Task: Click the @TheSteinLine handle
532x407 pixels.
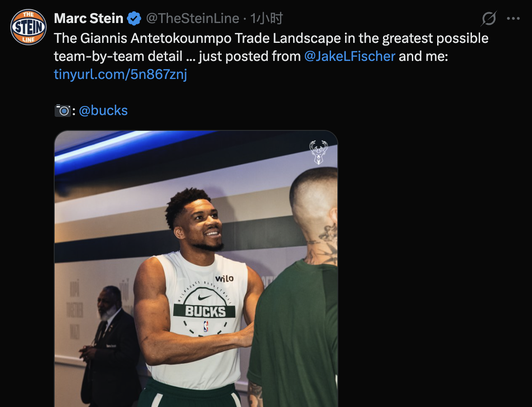Action: 192,18
